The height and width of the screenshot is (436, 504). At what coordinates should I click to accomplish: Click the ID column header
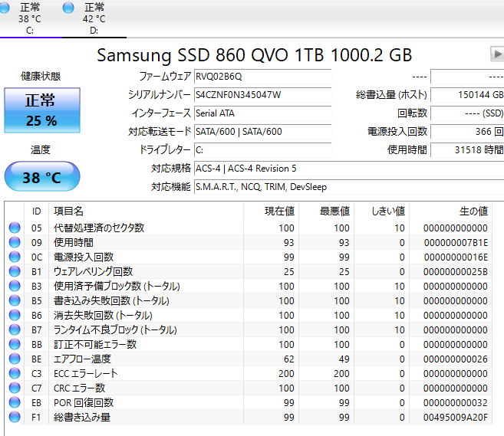36,211
